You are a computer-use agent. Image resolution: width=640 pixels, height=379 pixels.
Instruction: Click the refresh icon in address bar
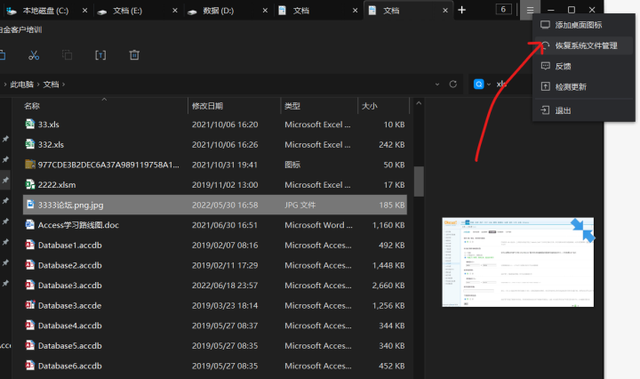coord(453,84)
